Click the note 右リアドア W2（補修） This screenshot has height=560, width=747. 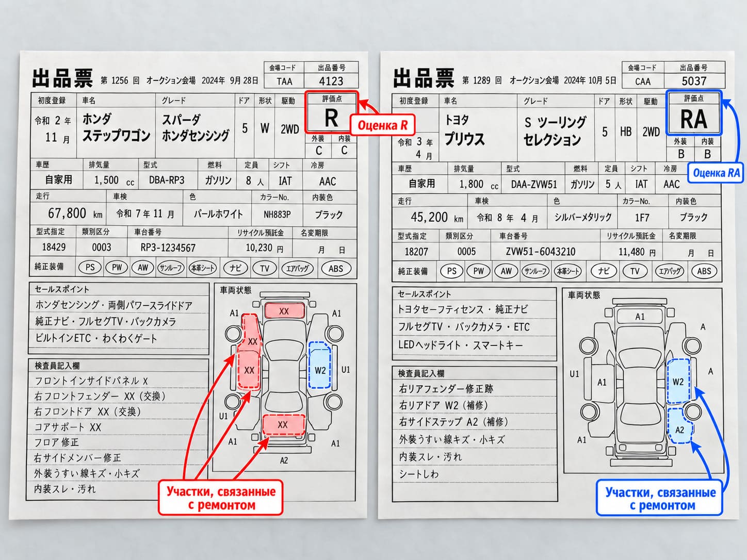click(444, 406)
